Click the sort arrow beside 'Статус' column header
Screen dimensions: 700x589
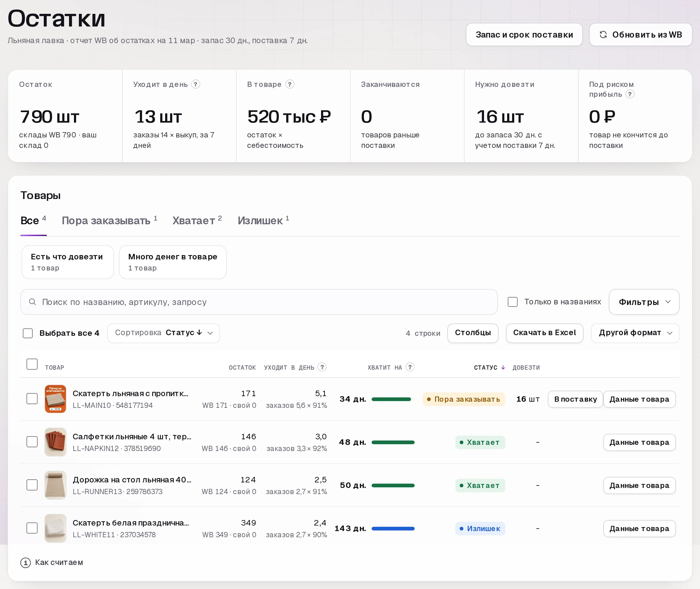tap(503, 367)
